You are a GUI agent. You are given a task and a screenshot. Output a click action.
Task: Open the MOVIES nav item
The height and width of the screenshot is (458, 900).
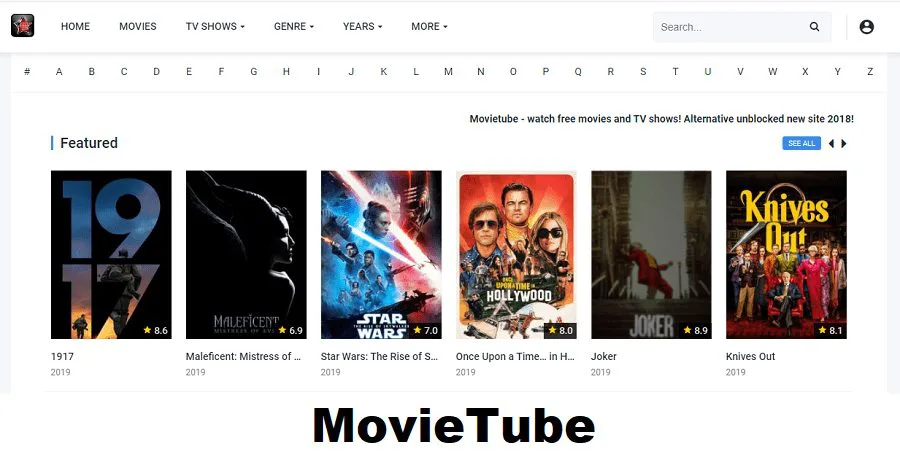coord(138,26)
